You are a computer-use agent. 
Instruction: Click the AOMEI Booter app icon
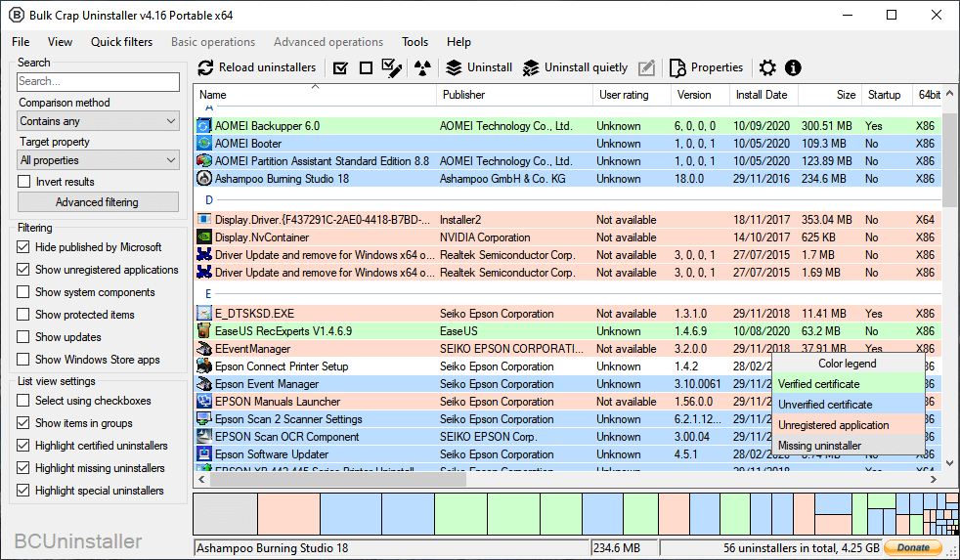click(x=204, y=144)
